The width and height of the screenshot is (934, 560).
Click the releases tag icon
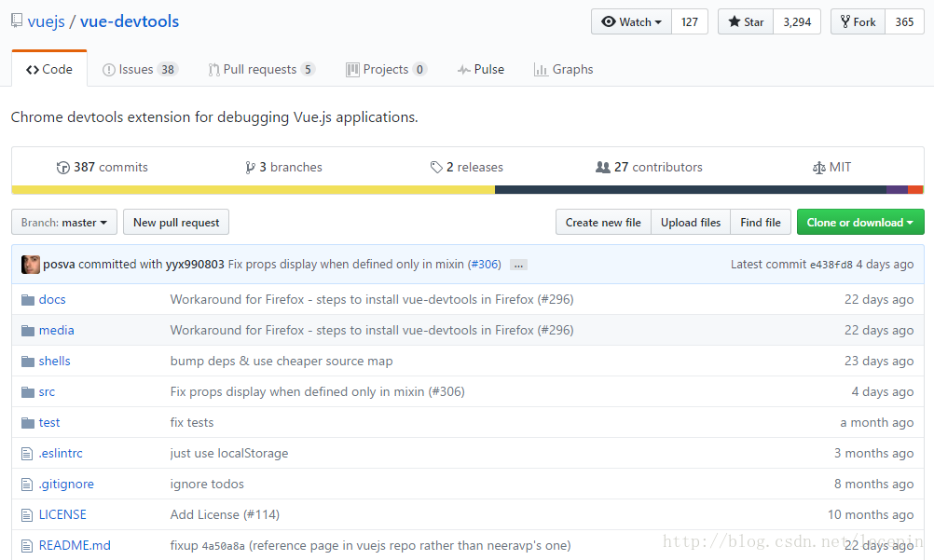[436, 168]
